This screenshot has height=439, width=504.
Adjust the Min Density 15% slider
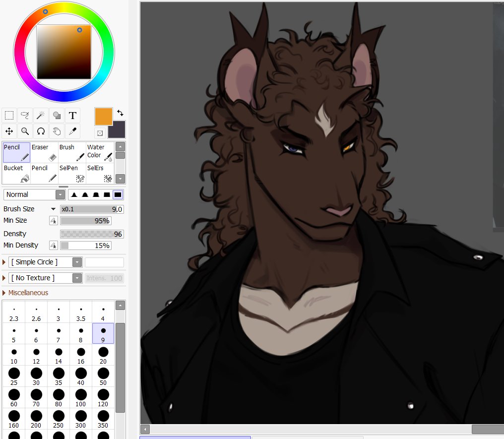pyautogui.click(x=86, y=246)
